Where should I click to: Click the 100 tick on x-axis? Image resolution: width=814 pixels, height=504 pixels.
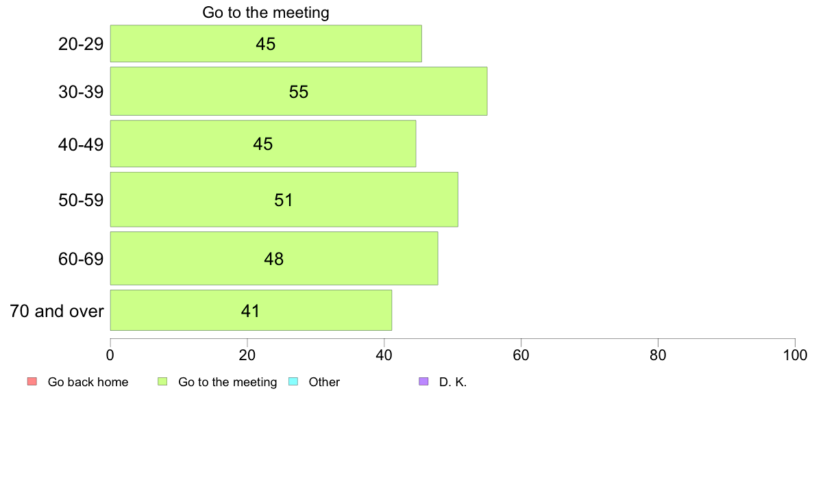coord(795,355)
